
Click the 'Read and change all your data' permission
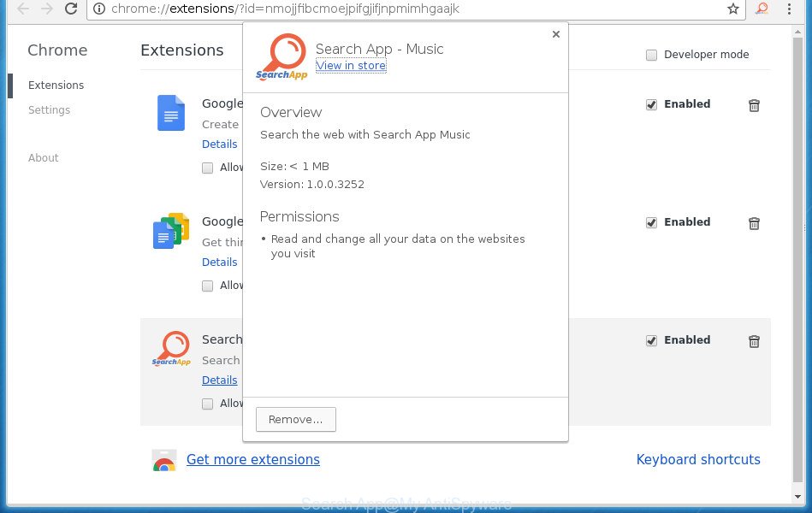pos(398,246)
